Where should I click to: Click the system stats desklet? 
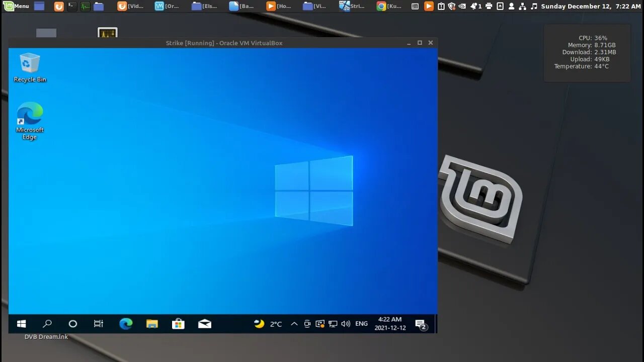587,52
